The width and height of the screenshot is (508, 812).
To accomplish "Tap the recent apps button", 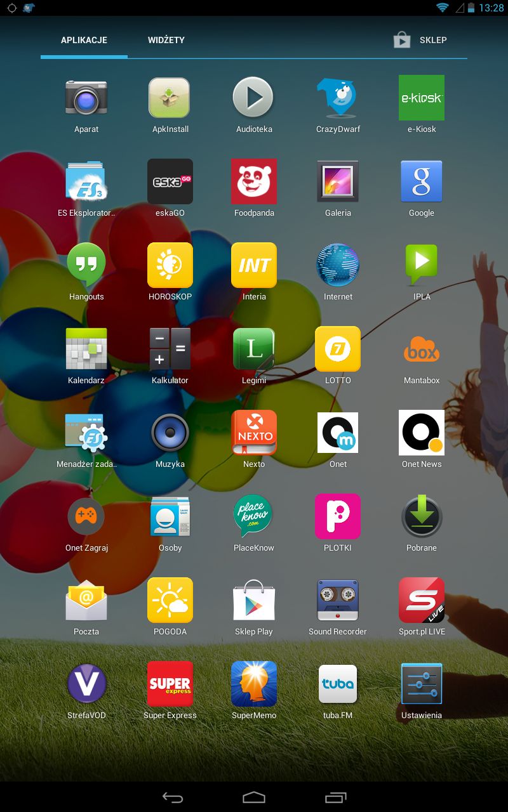I will [335, 797].
